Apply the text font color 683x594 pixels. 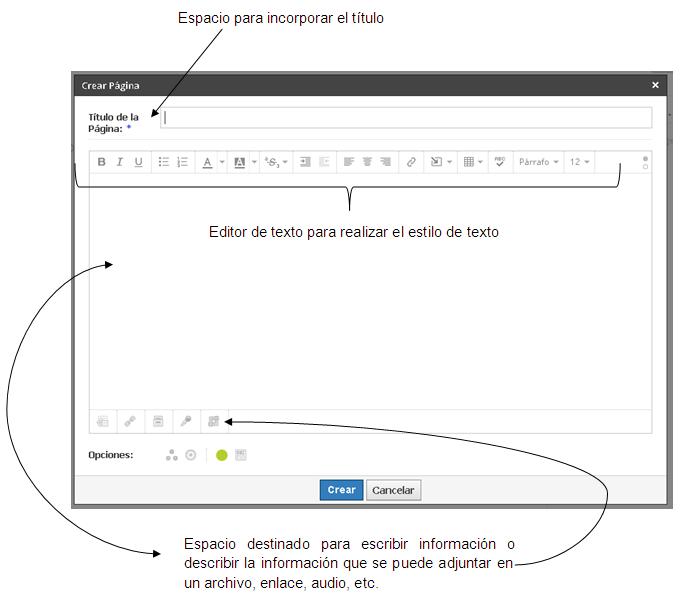click(x=208, y=162)
